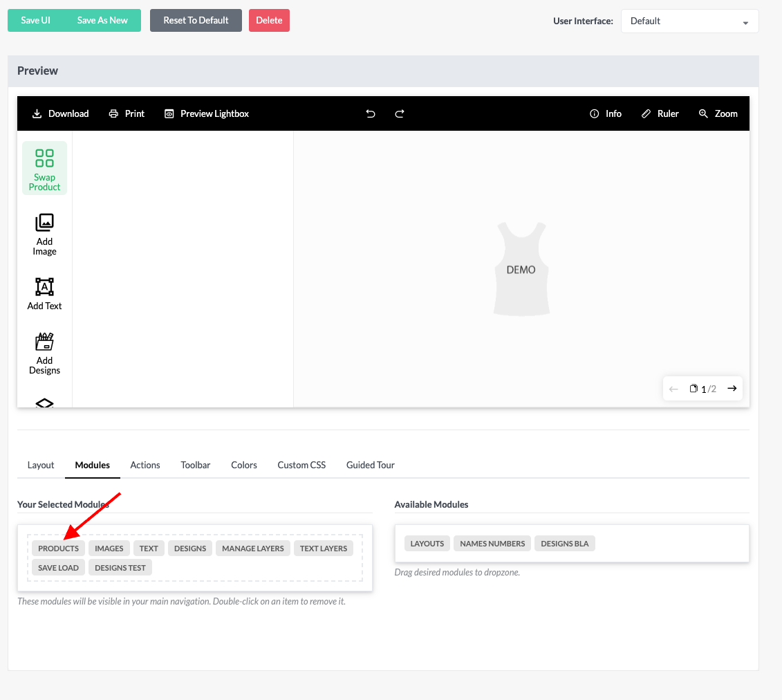Select the TEXT module chip

(x=149, y=549)
